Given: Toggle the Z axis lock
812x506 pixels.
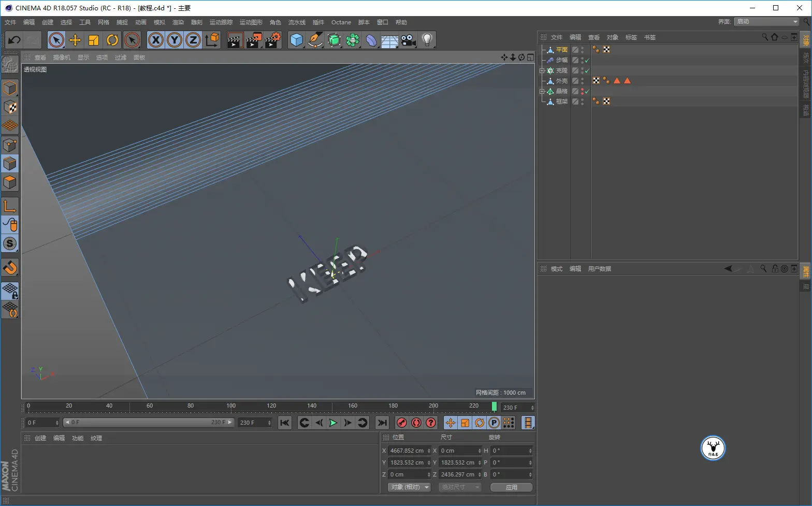Looking at the screenshot, I should point(193,40).
